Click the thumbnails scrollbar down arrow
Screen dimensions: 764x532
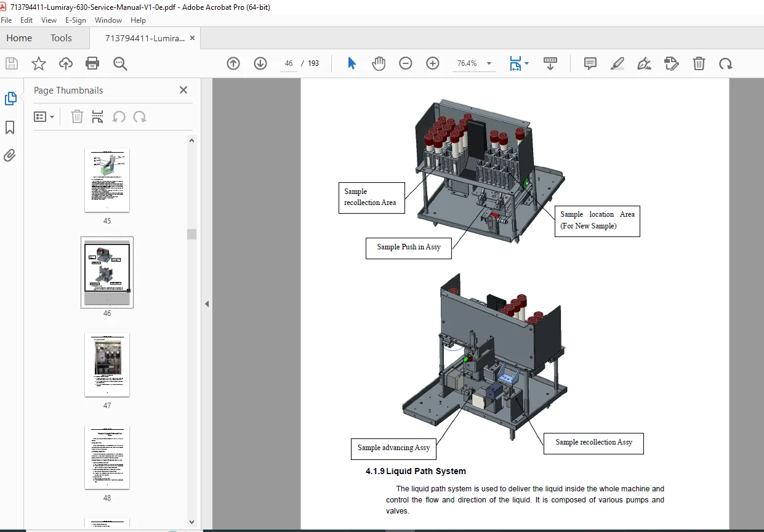(x=191, y=522)
